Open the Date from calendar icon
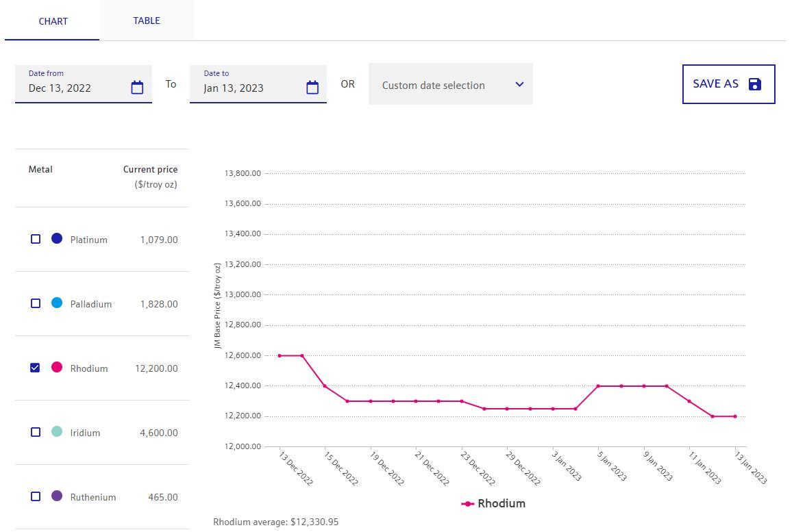Screen dimensions: 805x532 (x=137, y=88)
